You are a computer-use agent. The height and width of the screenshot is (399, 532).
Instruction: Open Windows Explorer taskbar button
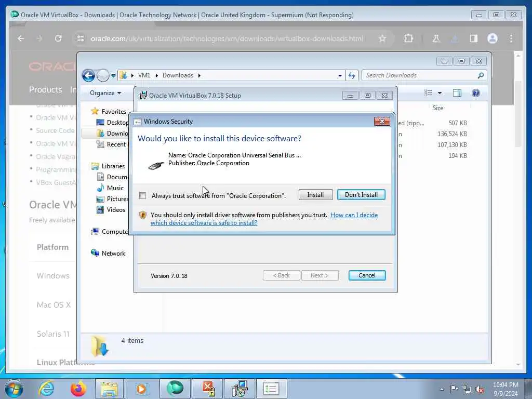tap(109, 389)
